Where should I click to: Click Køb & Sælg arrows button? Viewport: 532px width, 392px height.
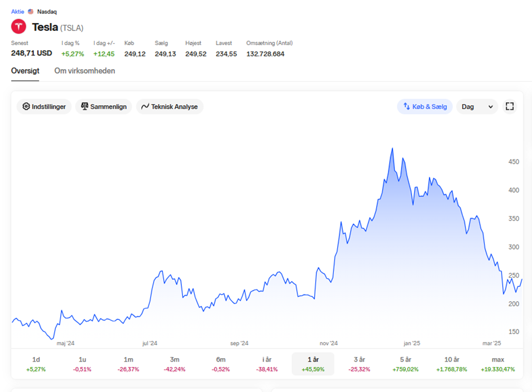pyautogui.click(x=425, y=106)
